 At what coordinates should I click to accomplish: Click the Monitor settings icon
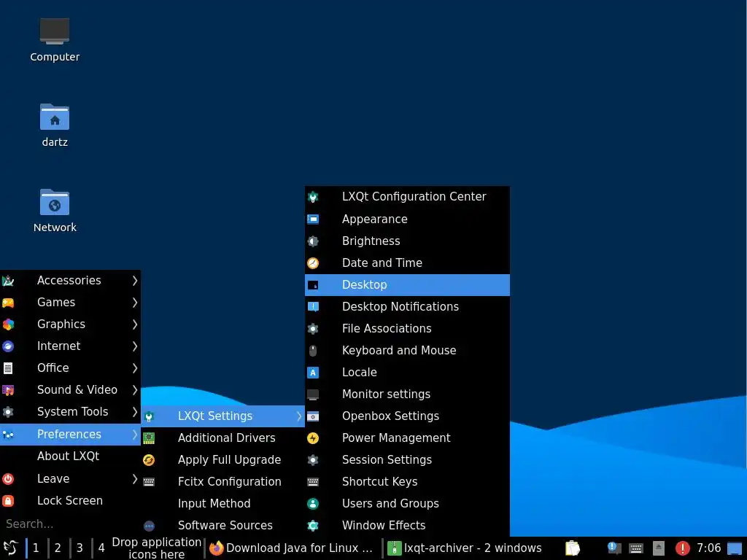point(313,394)
